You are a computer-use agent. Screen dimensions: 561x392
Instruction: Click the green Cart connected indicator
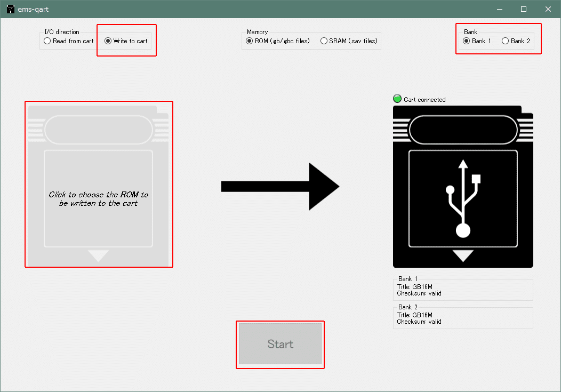pyautogui.click(x=397, y=99)
